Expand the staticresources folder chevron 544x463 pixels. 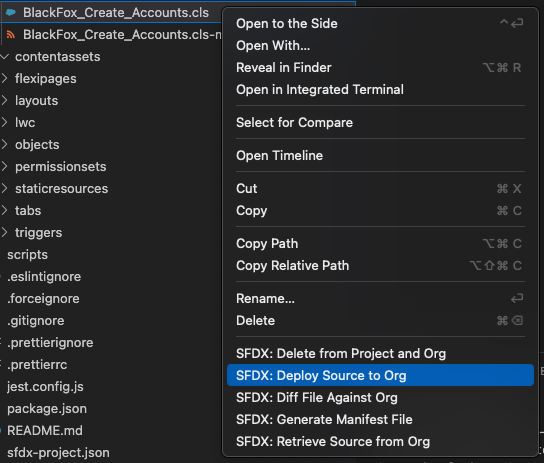coord(4,189)
